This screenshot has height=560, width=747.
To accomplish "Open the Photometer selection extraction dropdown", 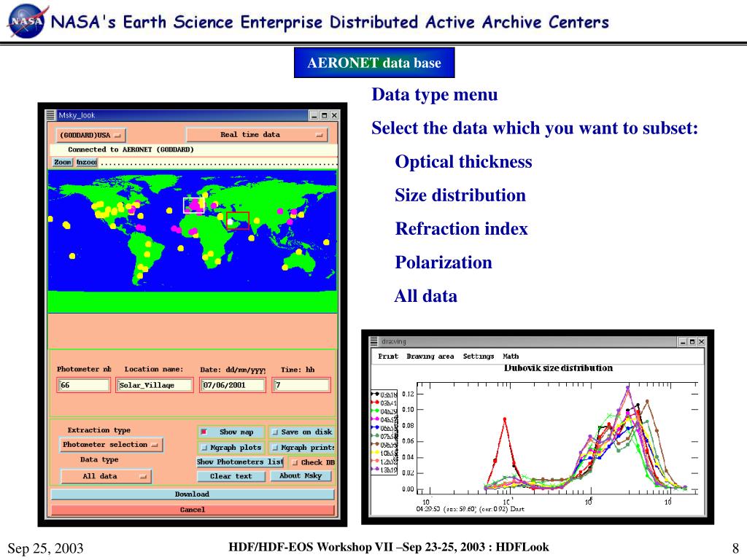I will (x=111, y=445).
